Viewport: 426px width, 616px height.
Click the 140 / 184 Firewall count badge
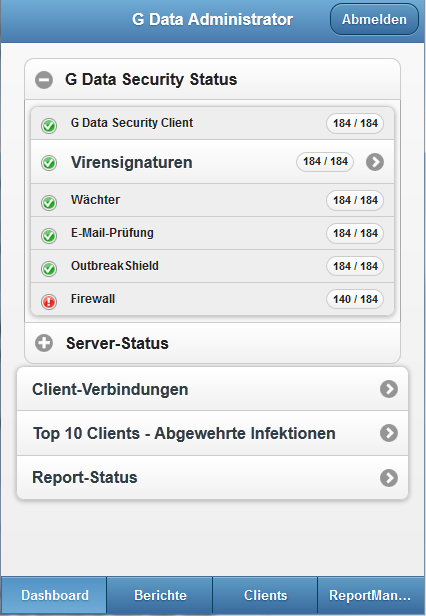(355, 299)
